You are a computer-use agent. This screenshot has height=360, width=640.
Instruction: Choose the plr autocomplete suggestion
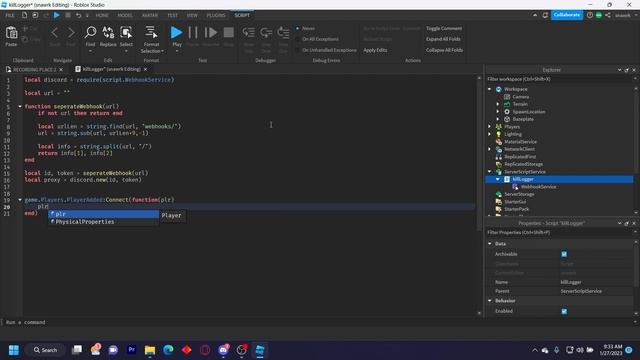[x=104, y=214]
